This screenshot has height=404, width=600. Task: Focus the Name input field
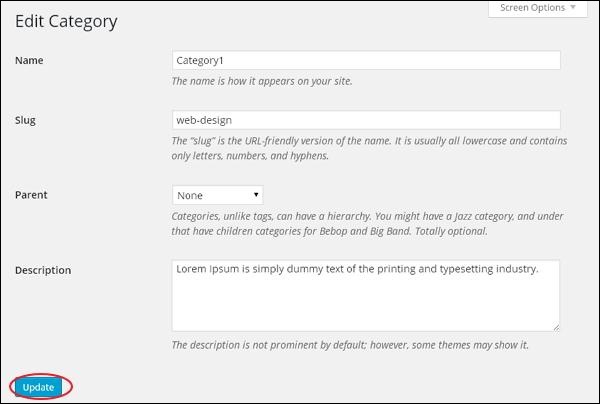tap(365, 60)
